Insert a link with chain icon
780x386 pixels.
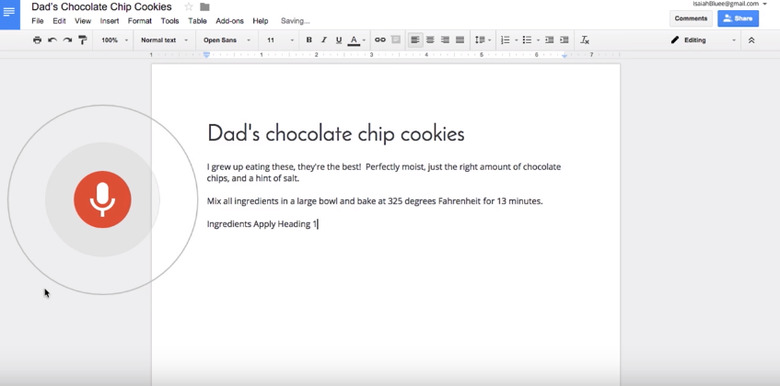pyautogui.click(x=380, y=40)
